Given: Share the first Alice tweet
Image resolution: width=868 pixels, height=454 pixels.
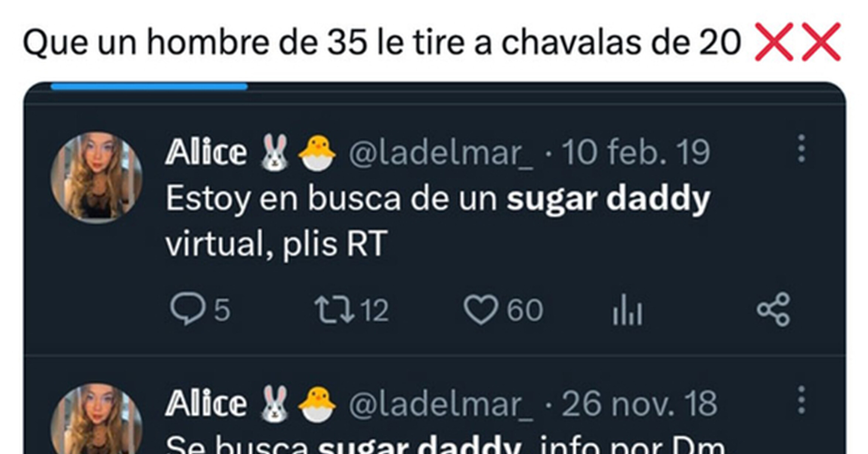Looking at the screenshot, I should pyautogui.click(x=773, y=309).
